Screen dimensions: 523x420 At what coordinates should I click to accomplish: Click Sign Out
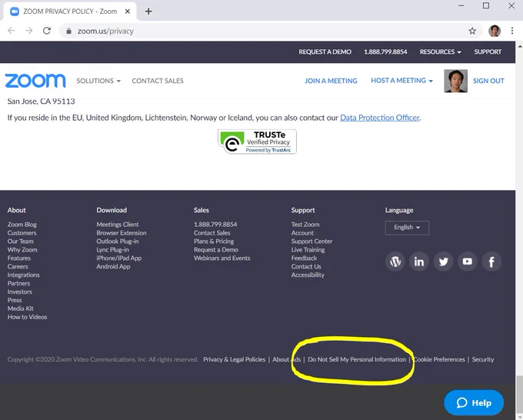488,81
